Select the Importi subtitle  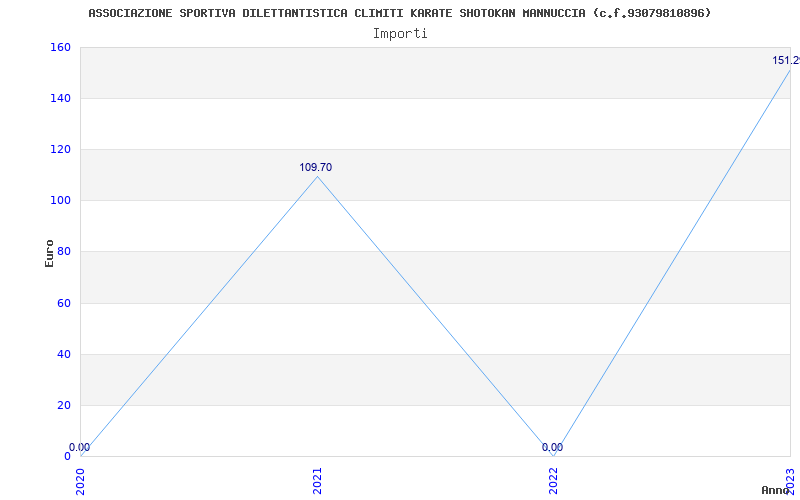point(400,34)
